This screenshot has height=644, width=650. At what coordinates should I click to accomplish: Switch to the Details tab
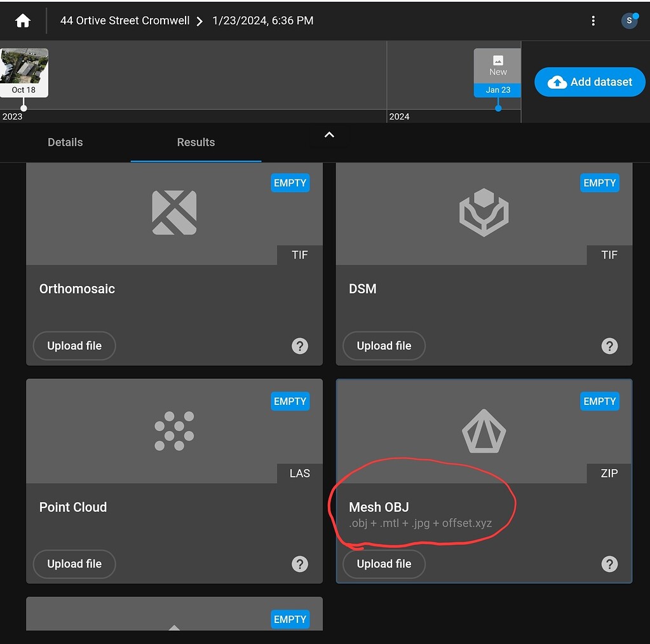pyautogui.click(x=65, y=142)
